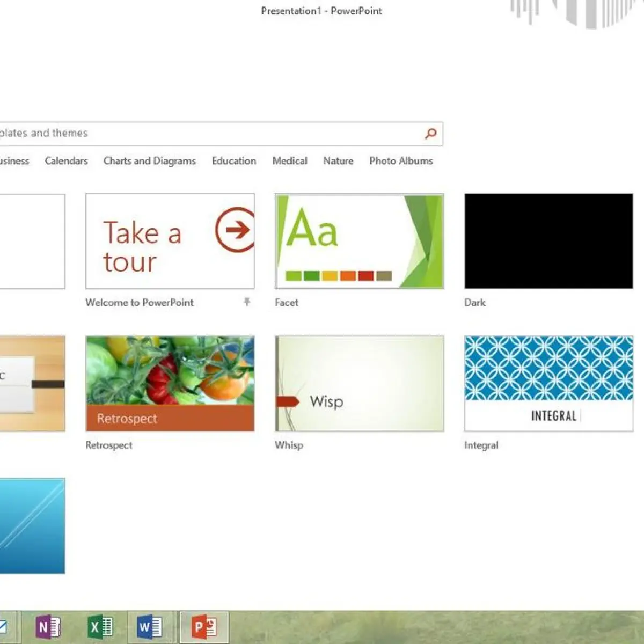The height and width of the screenshot is (644, 644).
Task: Click the Dark theme name
Action: (474, 303)
